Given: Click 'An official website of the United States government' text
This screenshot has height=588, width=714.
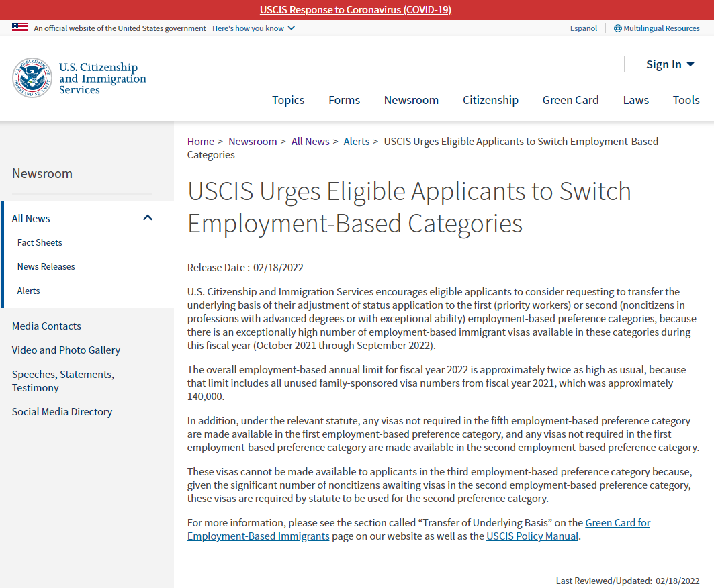Looking at the screenshot, I should pos(120,28).
